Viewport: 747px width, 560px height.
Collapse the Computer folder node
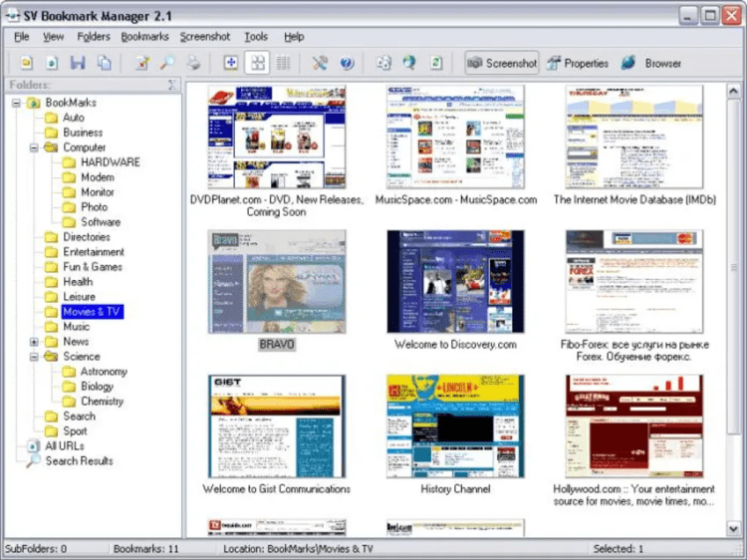[x=34, y=147]
